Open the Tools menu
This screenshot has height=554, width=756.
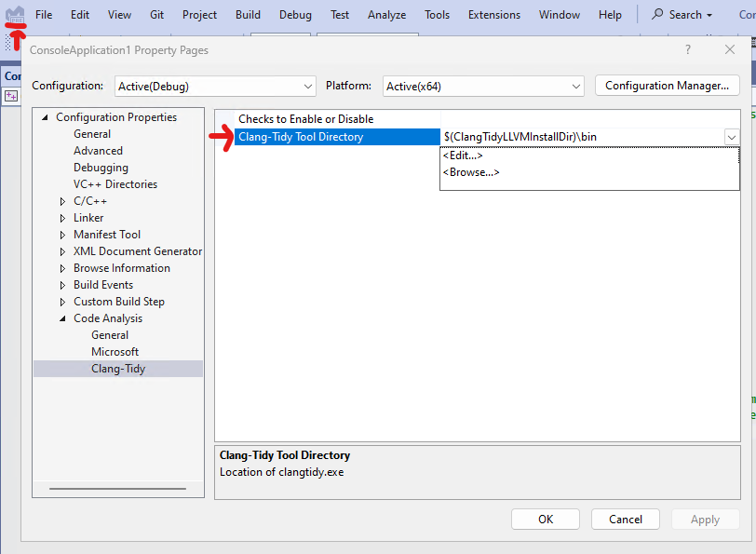click(437, 15)
